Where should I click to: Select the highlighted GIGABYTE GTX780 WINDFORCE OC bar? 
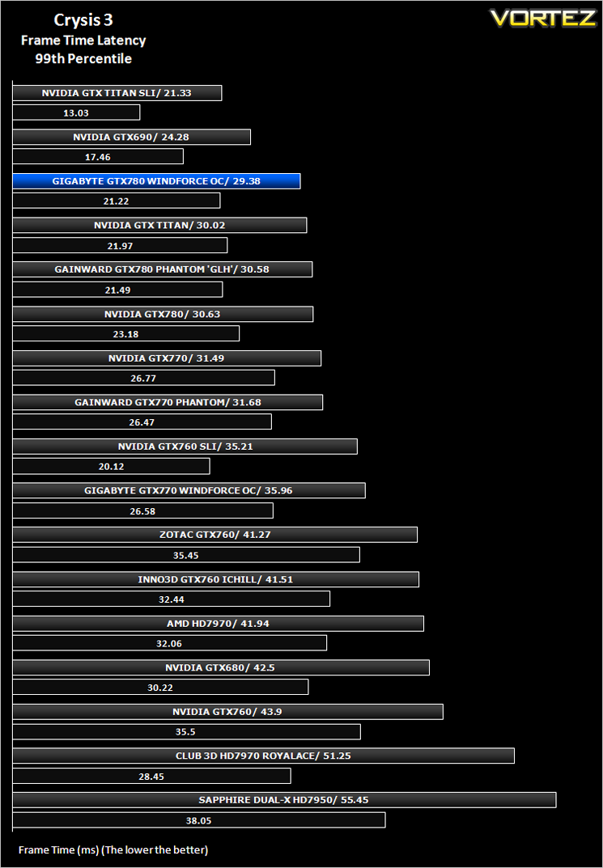tap(156, 181)
